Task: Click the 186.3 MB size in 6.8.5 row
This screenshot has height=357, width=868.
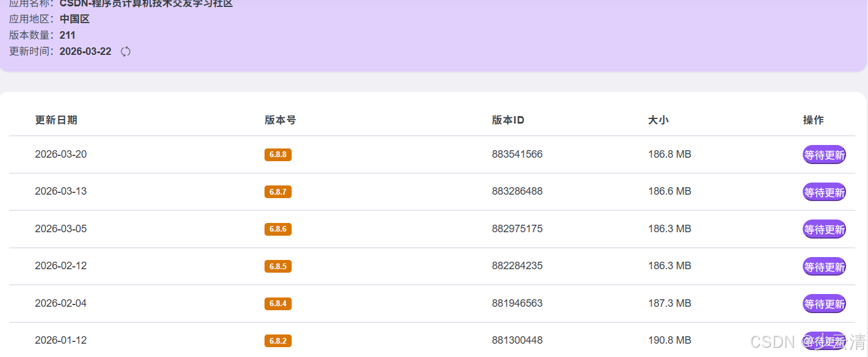Action: (x=670, y=266)
